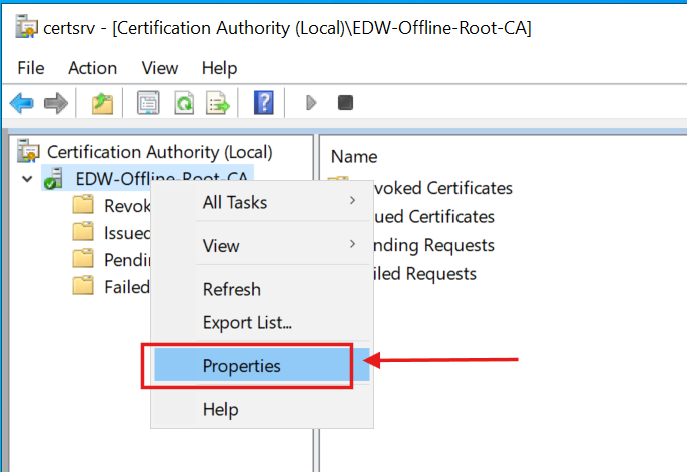Image resolution: width=687 pixels, height=472 pixels.
Task: Click the blue Help question mark icon
Action: point(264,103)
